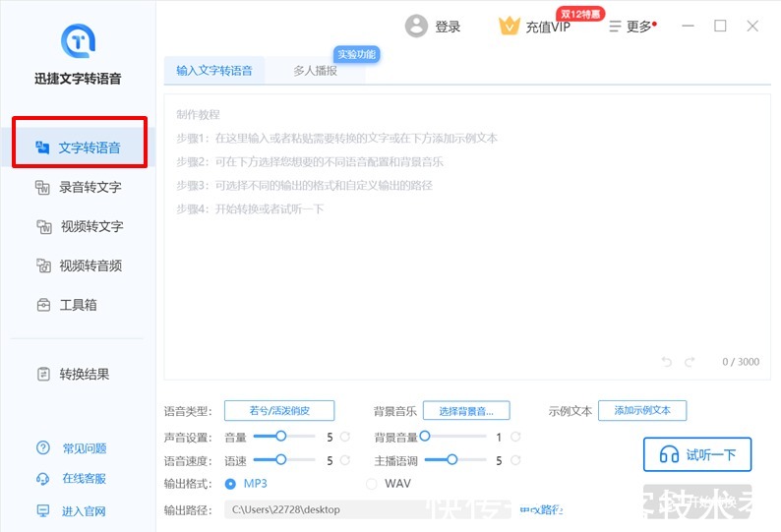The image size is (781, 532).
Task: Reset the 背景音量 value icon
Action: click(x=515, y=437)
